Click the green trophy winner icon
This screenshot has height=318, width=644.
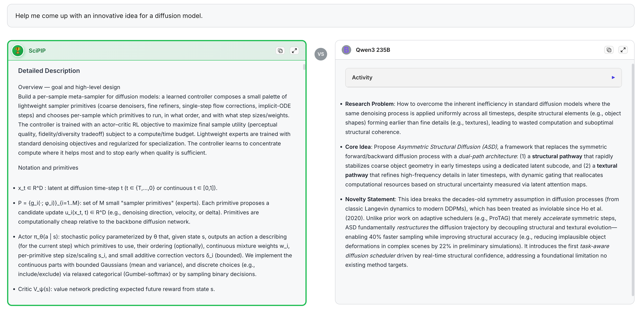click(18, 51)
